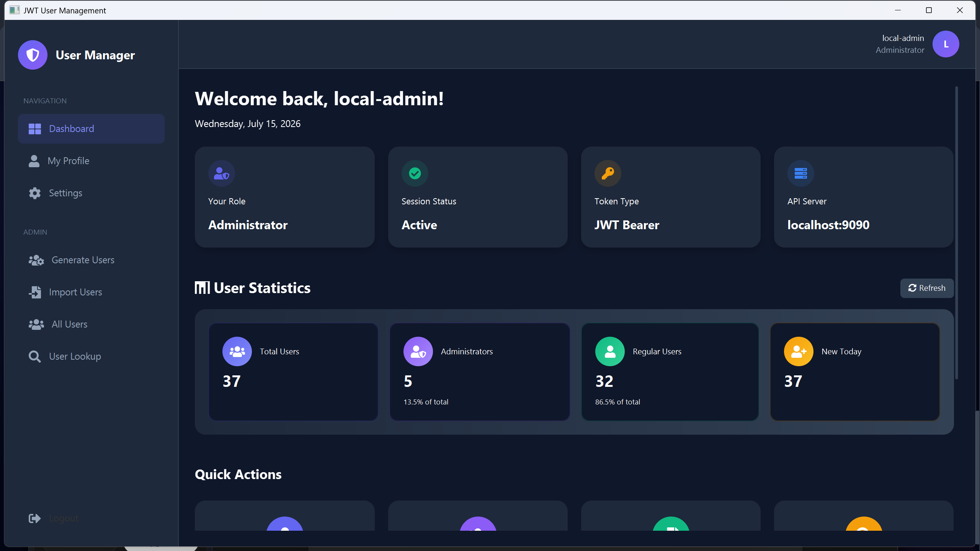The height and width of the screenshot is (551, 980).
Task: Open All Users list
Action: [x=91, y=324]
